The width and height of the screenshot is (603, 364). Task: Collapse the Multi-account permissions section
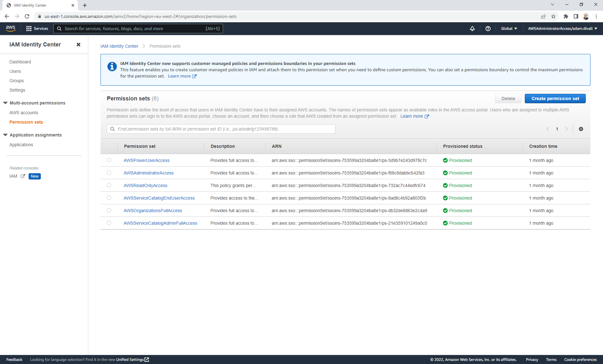[5, 103]
